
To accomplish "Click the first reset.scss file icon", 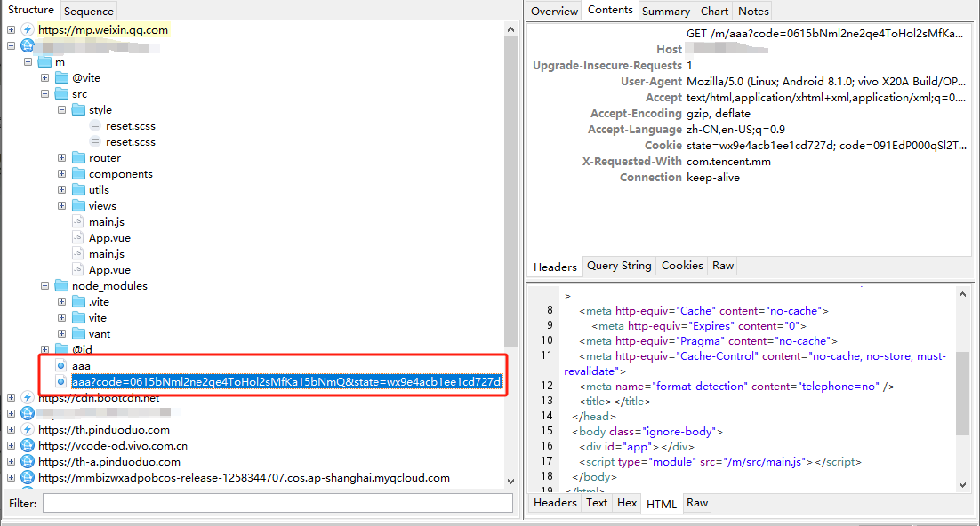I will click(x=95, y=125).
